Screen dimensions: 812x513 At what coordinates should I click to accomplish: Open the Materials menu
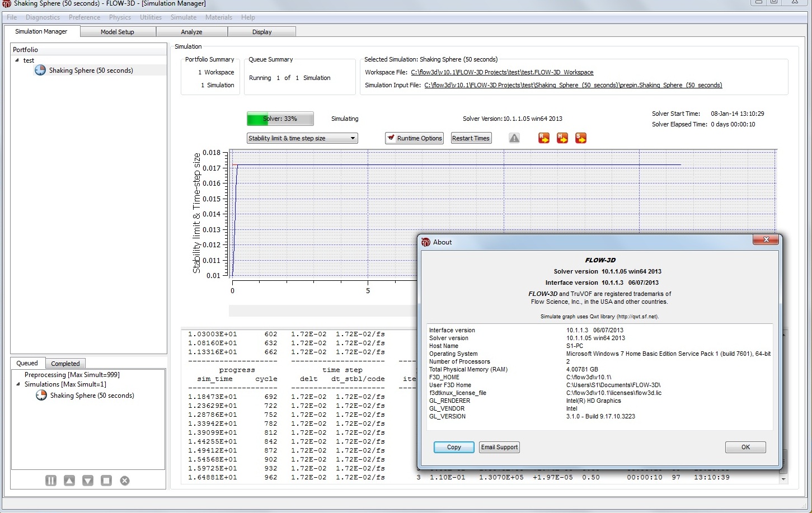tap(219, 17)
